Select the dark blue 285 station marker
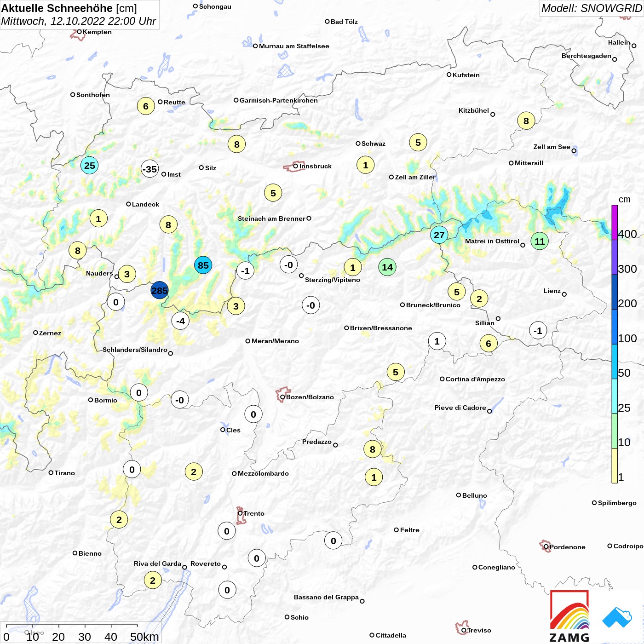 [160, 290]
